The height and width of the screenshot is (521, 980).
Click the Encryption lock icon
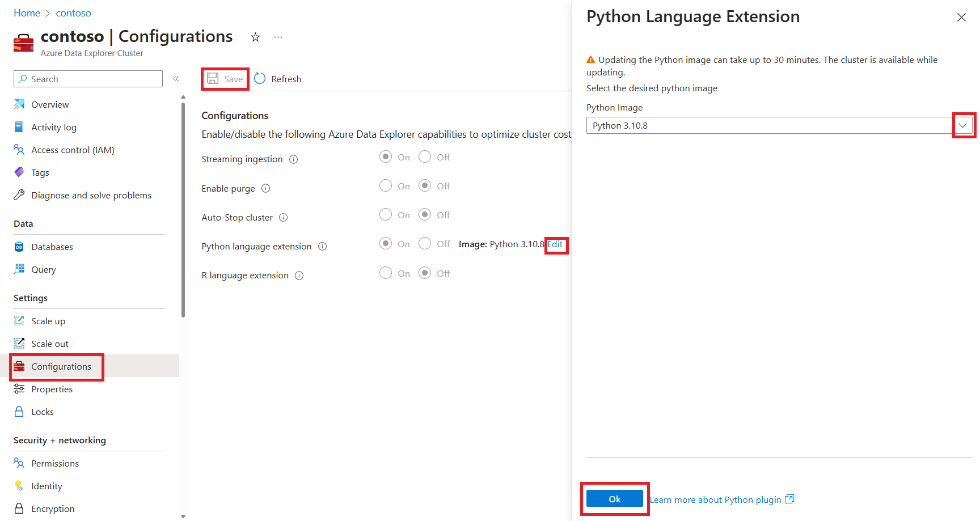click(x=19, y=509)
